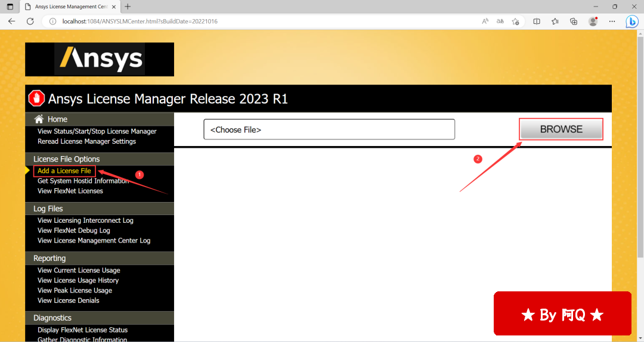Click the user profile avatar

click(x=593, y=21)
